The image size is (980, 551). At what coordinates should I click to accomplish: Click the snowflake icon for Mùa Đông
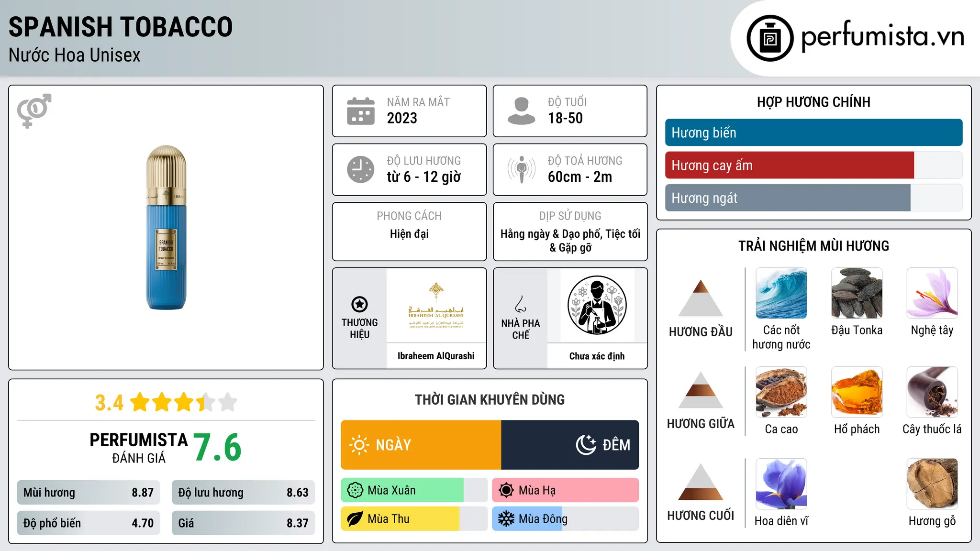[x=506, y=519]
